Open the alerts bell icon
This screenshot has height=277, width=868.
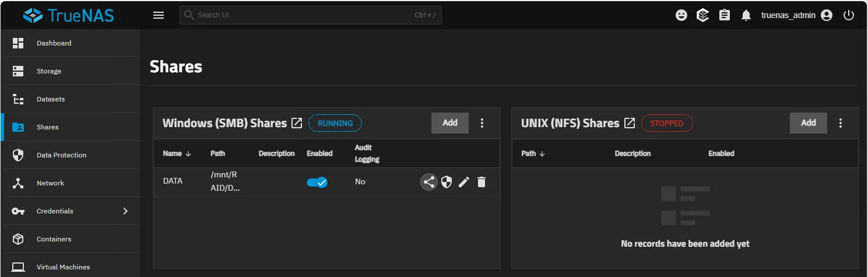point(746,15)
